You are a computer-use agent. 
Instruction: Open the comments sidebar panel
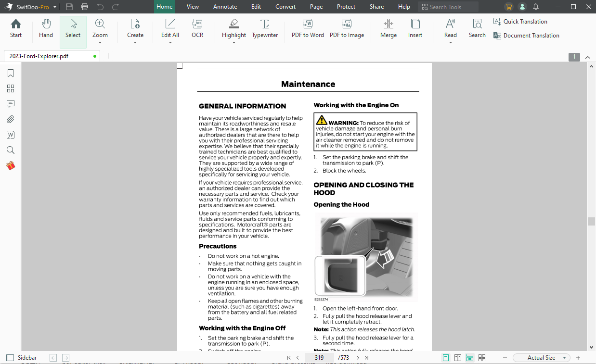(11, 104)
